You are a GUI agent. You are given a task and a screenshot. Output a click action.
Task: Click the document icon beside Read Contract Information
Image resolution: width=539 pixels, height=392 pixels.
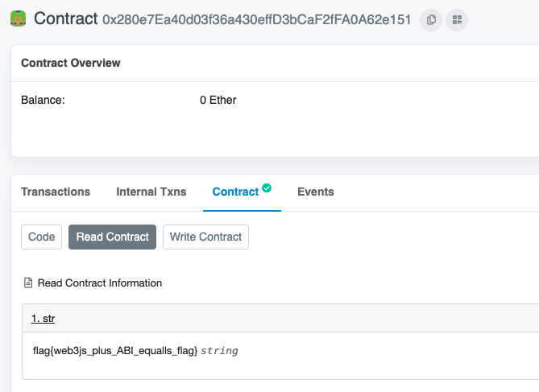[29, 283]
